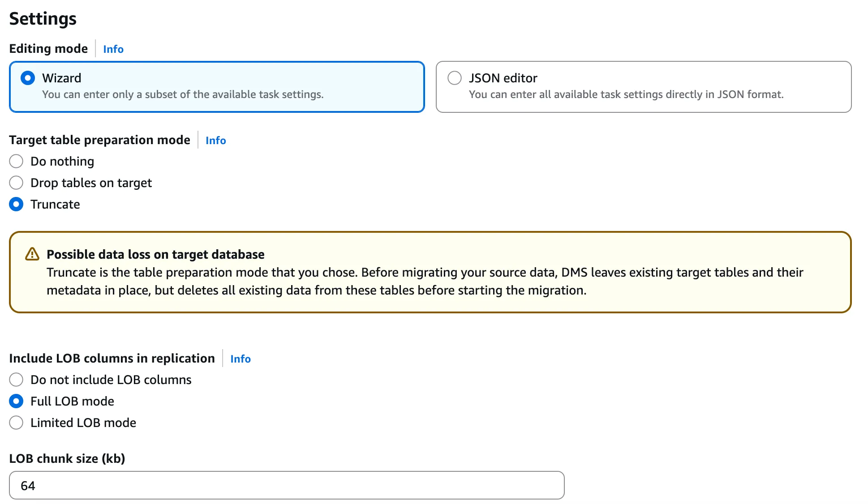Screen dimensions: 868x504
Task: Choose the Do nothing radio option
Action: 16,161
